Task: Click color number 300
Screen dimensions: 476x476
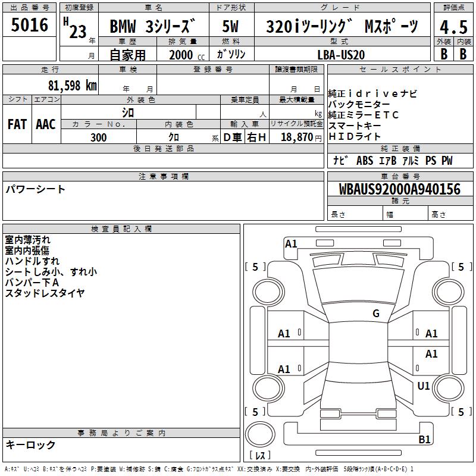Action: (98, 137)
